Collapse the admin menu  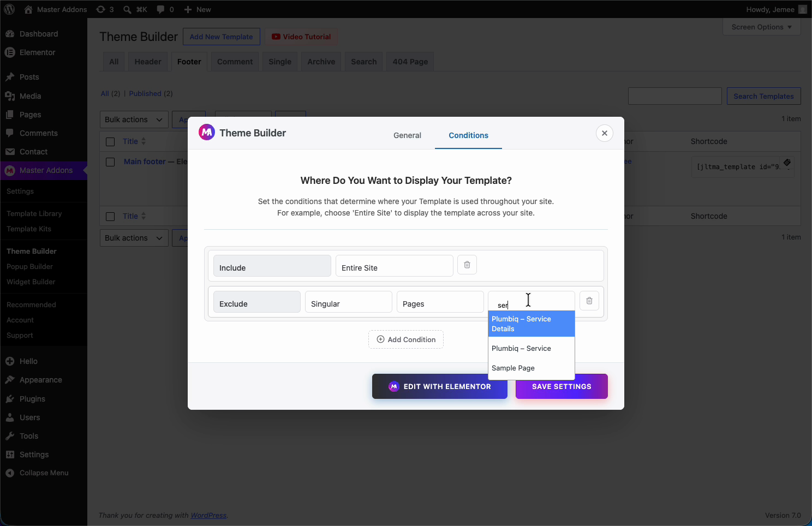[x=44, y=473]
